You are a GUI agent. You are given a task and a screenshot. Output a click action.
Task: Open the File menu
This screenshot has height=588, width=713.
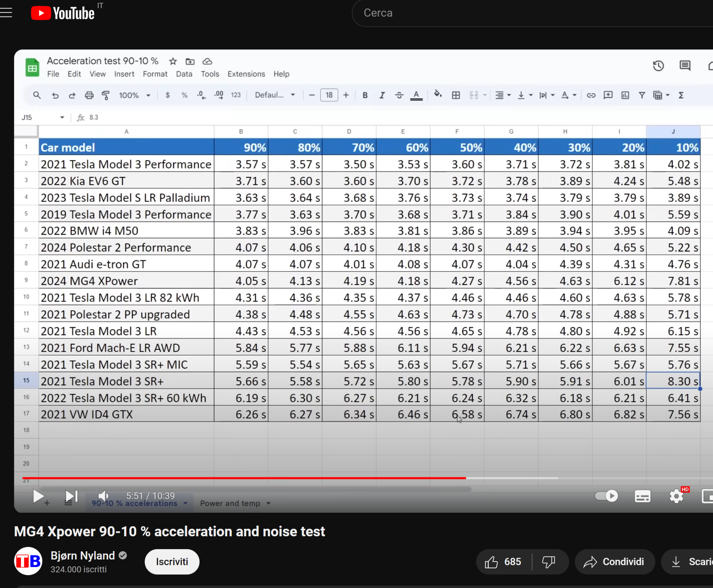53,74
